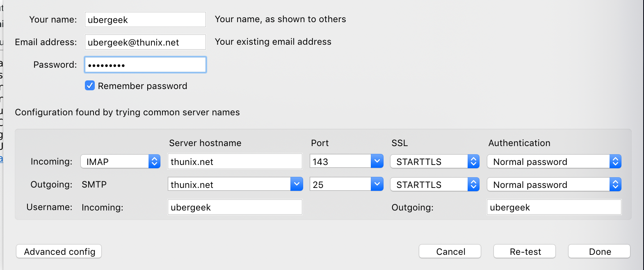Select the Password input field

pos(145,65)
